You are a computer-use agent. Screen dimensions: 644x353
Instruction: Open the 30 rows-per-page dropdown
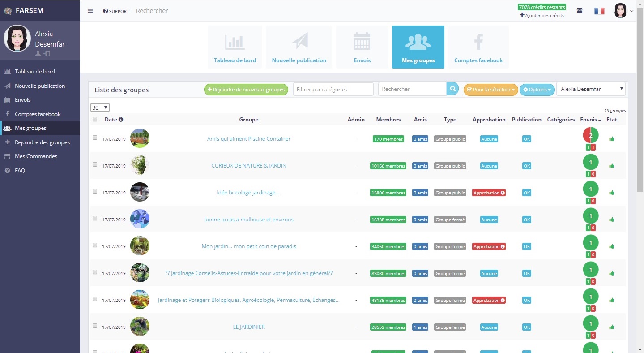(100, 108)
